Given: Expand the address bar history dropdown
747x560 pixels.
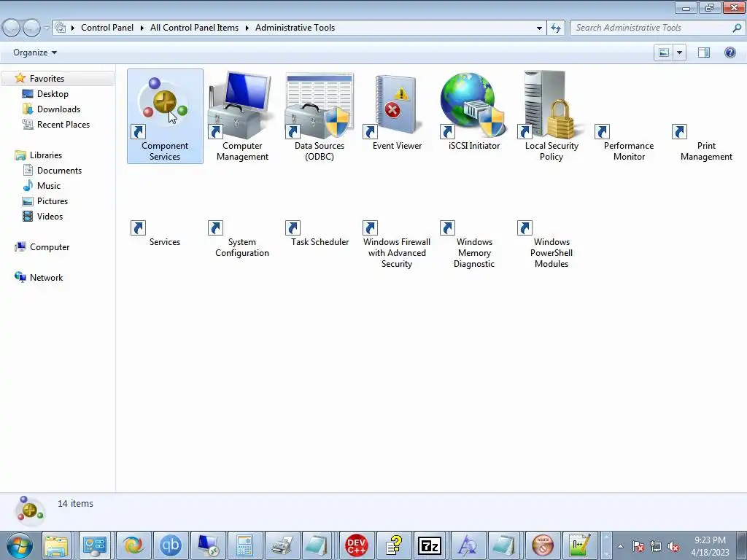Looking at the screenshot, I should (539, 28).
